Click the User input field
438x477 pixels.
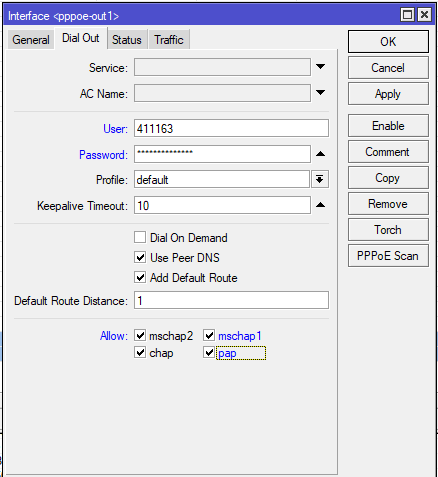[231, 128]
